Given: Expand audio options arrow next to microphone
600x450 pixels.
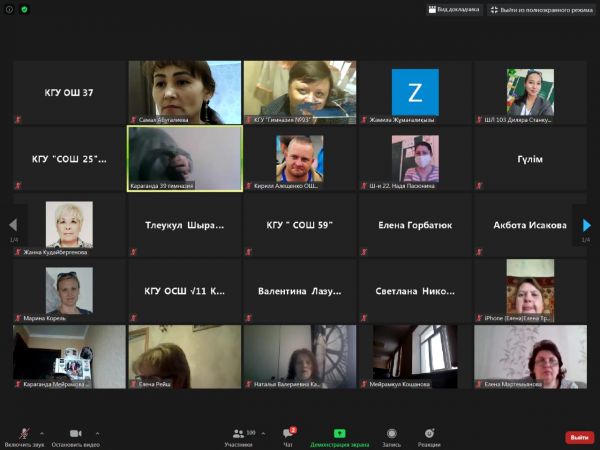Looking at the screenshot, I should [41, 433].
